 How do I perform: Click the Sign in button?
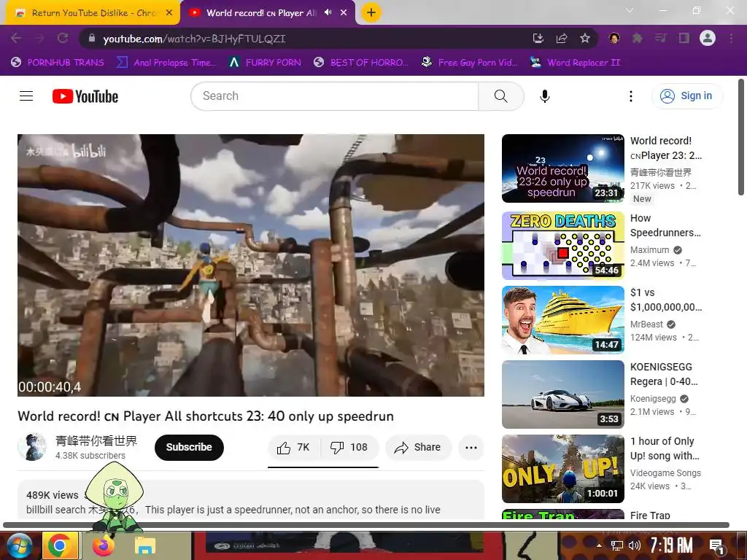(686, 96)
